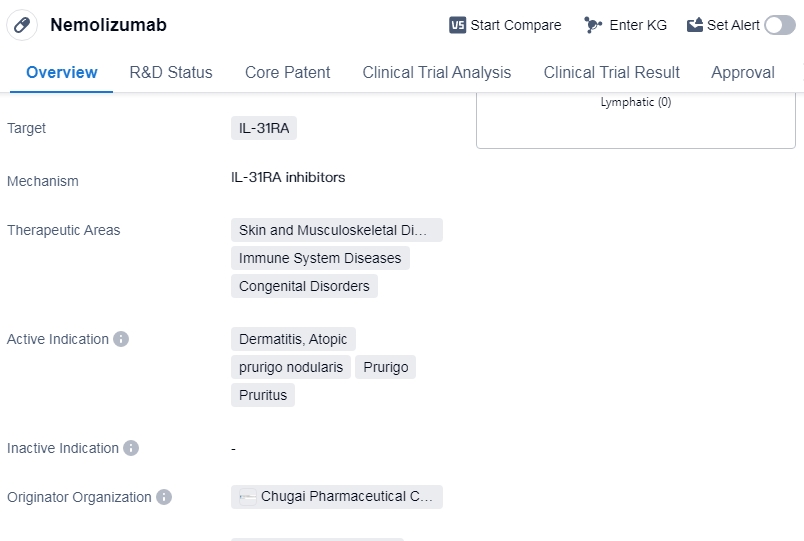The width and height of the screenshot is (804, 541).
Task: Click the Enter KG graph icon
Action: point(593,25)
